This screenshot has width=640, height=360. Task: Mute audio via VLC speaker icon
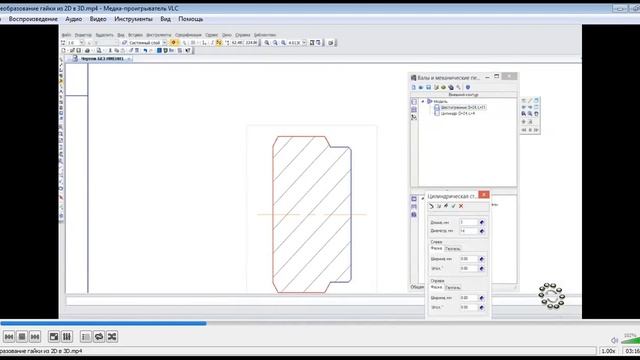(614, 340)
